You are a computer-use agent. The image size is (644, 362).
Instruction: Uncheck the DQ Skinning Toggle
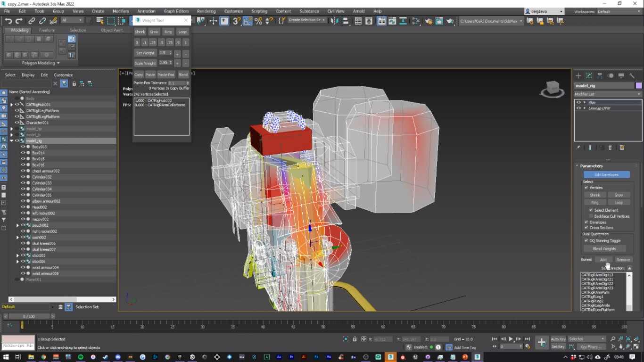pos(586,240)
